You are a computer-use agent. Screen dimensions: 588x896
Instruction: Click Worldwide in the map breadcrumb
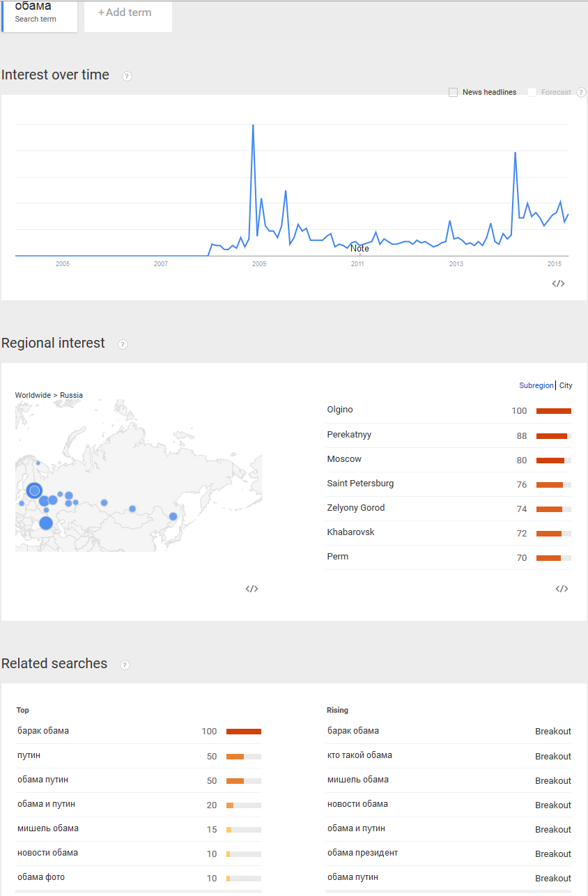click(33, 395)
